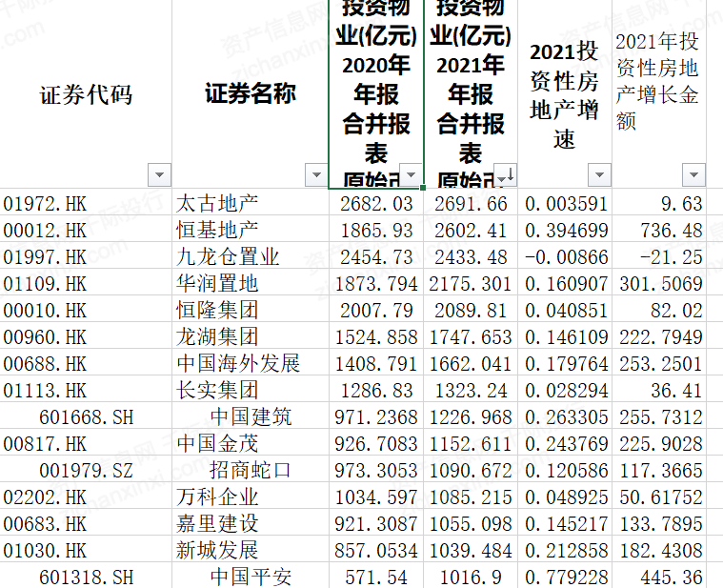The width and height of the screenshot is (723, 588).
Task: Select cell with value 117.3665
Action: (659, 470)
